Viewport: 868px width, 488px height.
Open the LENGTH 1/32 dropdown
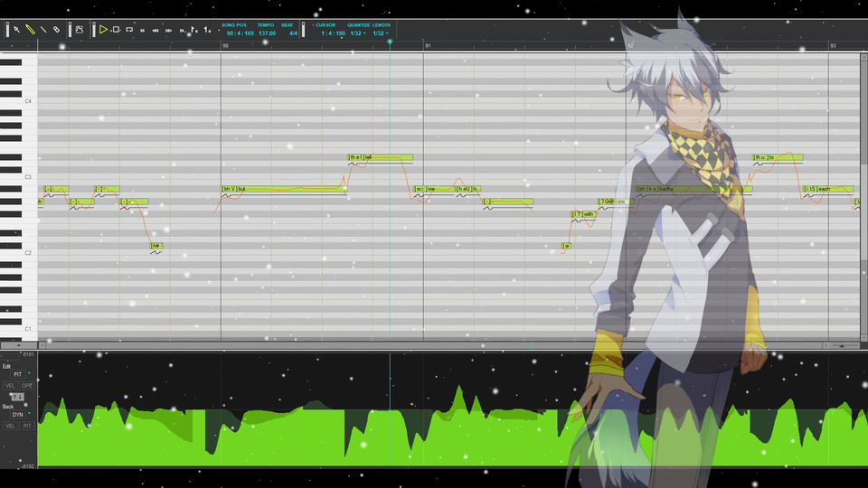(x=381, y=33)
